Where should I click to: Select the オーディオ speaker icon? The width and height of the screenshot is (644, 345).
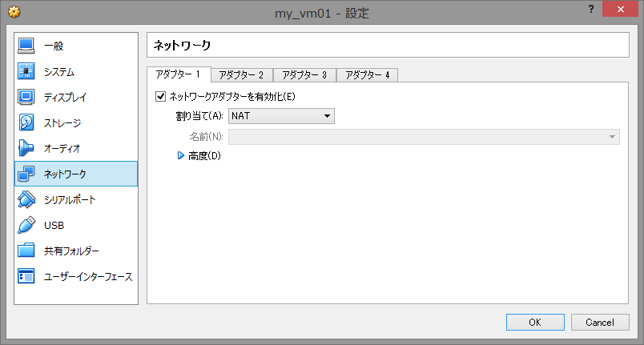[26, 148]
